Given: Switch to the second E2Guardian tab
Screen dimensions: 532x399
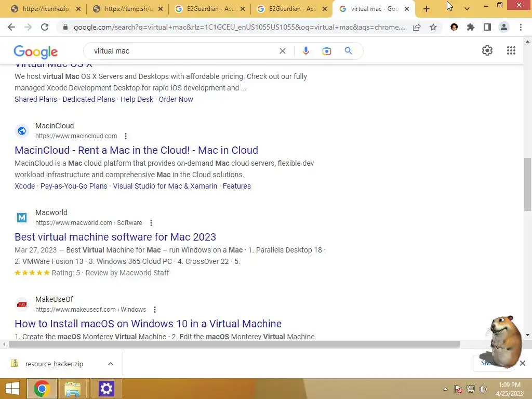Looking at the screenshot, I should coord(292,9).
